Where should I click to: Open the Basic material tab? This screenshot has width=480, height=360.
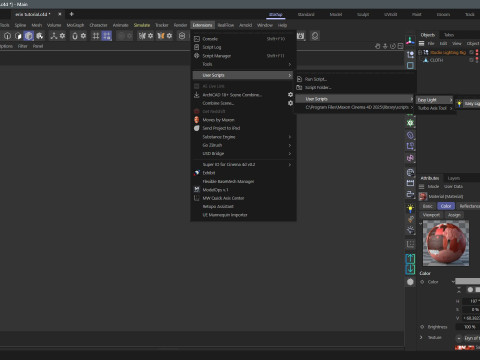pyautogui.click(x=428, y=206)
